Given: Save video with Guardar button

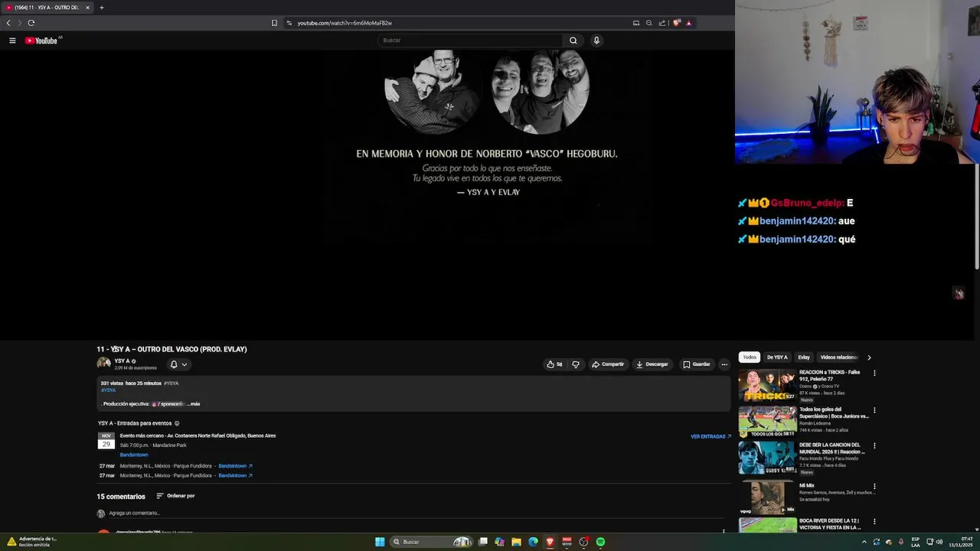Looking at the screenshot, I should [697, 364].
